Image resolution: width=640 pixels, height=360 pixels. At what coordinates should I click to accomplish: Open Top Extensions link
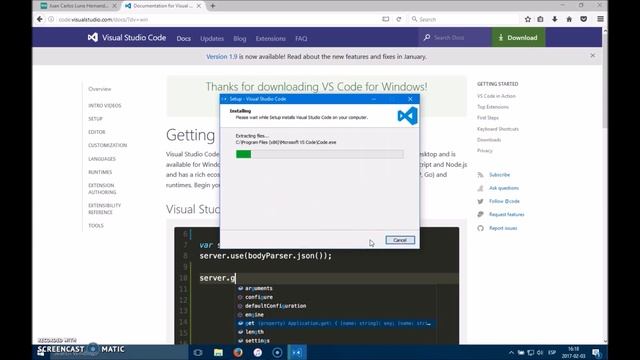tap(493, 107)
